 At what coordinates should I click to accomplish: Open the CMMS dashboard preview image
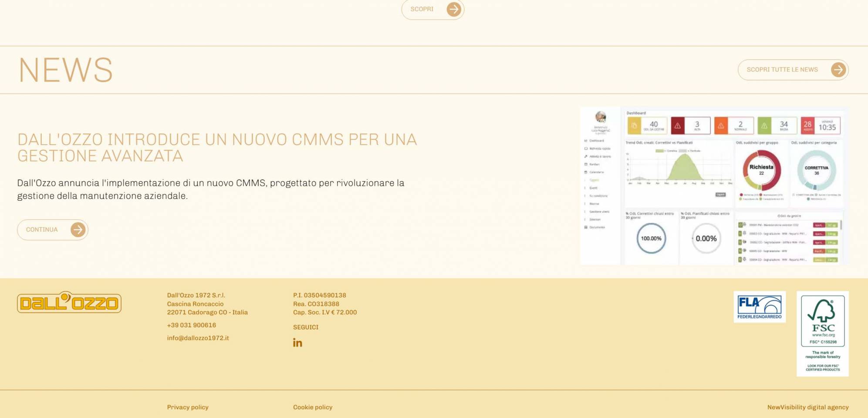(714, 185)
